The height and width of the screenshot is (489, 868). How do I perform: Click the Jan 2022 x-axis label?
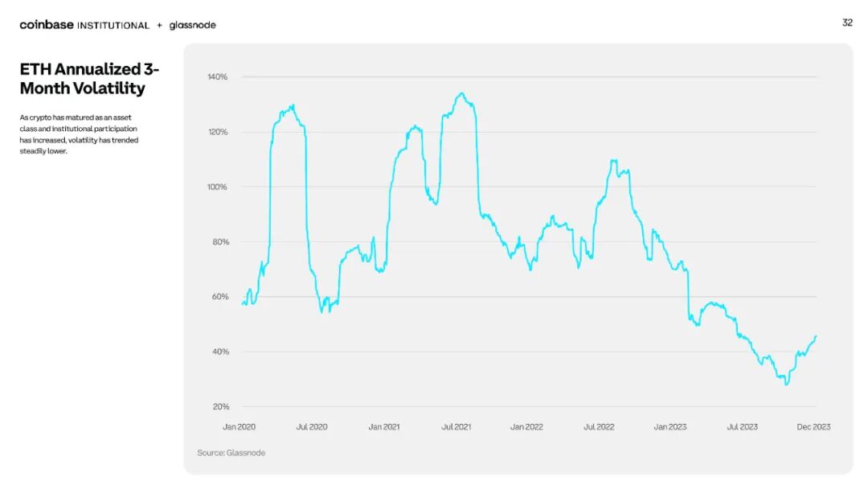pyautogui.click(x=526, y=427)
